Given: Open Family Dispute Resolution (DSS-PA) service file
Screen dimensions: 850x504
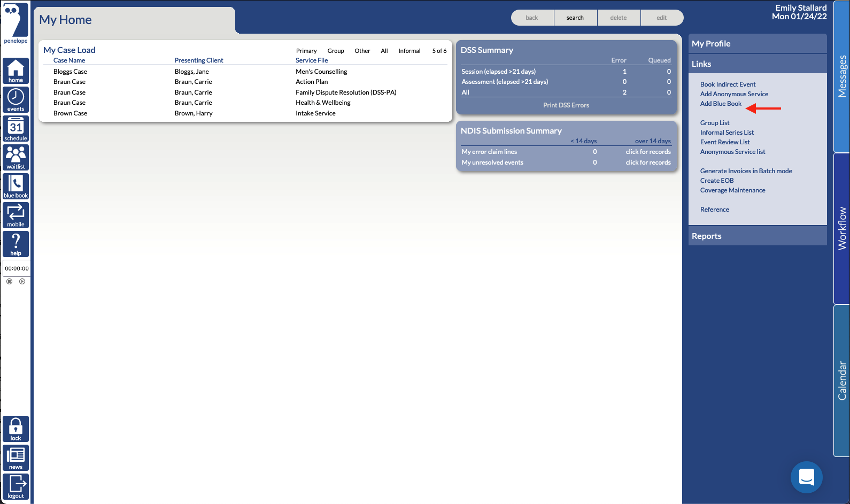Looking at the screenshot, I should [x=346, y=92].
